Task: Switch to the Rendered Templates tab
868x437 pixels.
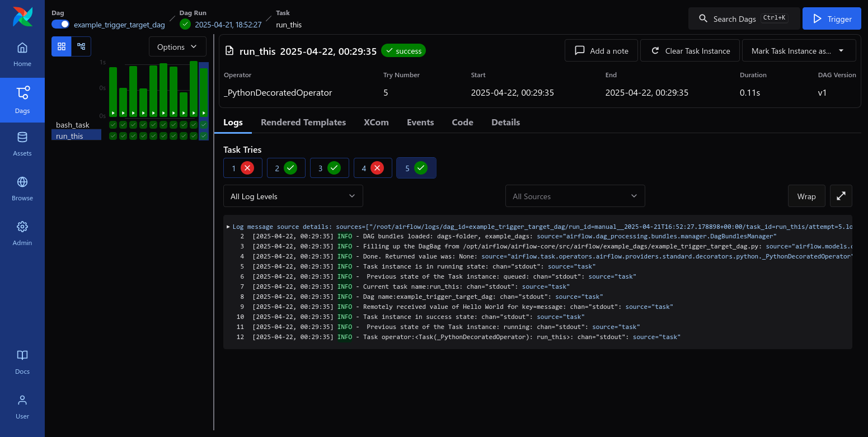Action: pos(303,123)
